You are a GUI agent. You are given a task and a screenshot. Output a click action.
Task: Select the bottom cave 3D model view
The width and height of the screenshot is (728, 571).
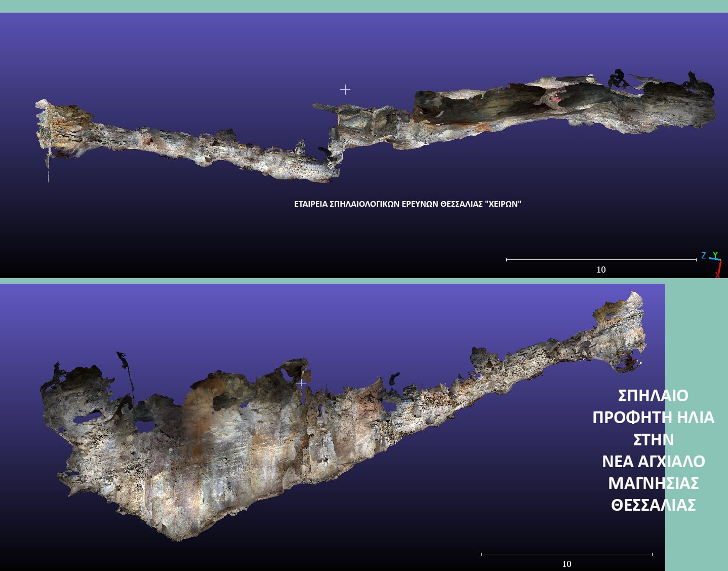343,416
